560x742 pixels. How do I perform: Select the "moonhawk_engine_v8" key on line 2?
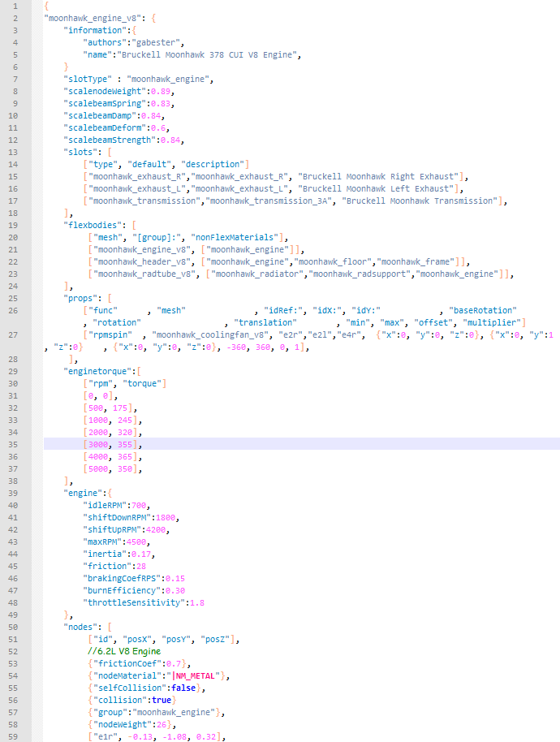pos(93,19)
